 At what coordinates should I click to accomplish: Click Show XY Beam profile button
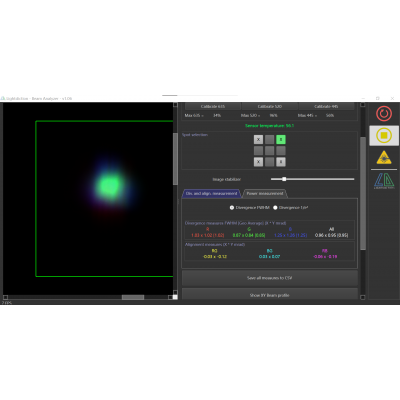click(x=270, y=295)
